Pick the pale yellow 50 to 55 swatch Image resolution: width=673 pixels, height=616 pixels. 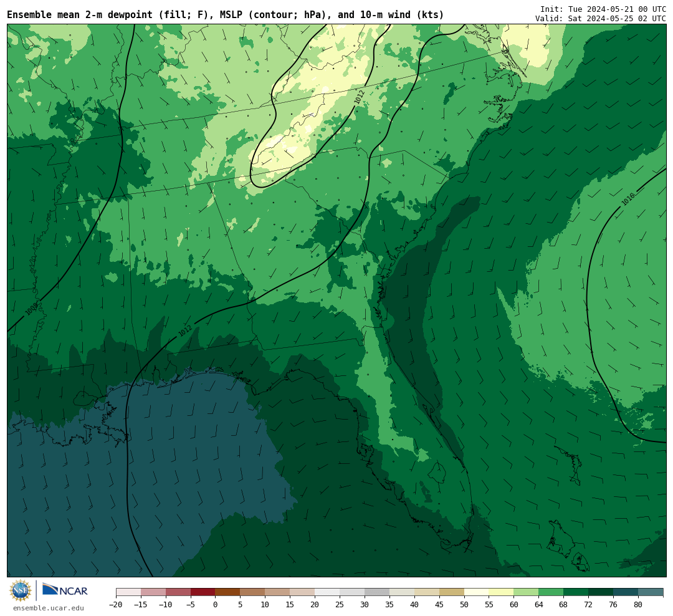477,592
